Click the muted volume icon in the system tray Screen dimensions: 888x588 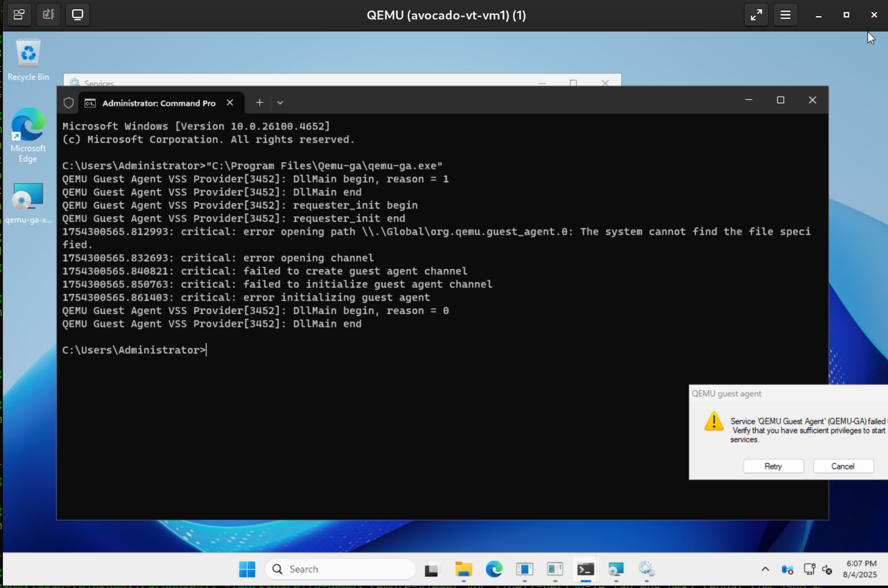pos(827,569)
